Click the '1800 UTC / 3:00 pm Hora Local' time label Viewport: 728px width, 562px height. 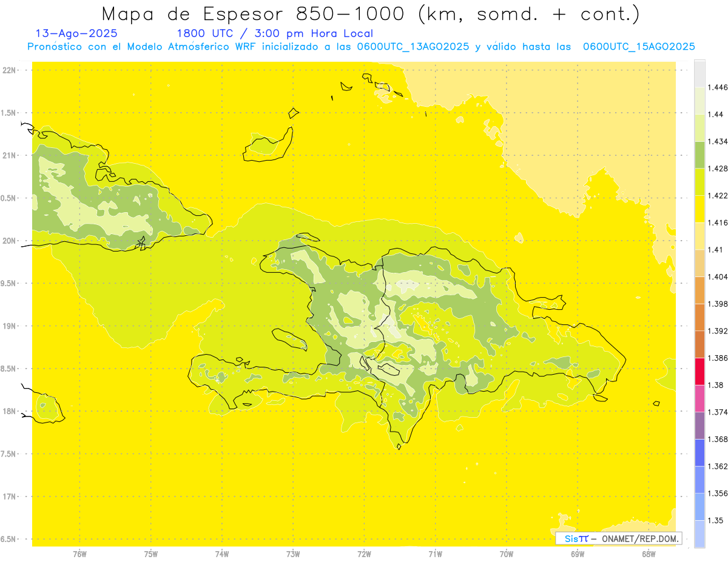[275, 34]
